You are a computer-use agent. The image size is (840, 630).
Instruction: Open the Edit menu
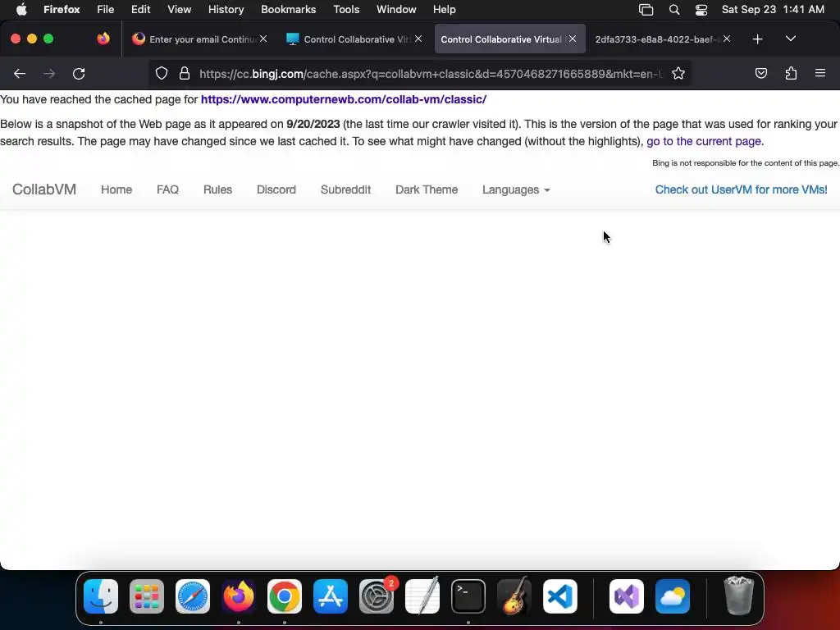click(x=141, y=10)
